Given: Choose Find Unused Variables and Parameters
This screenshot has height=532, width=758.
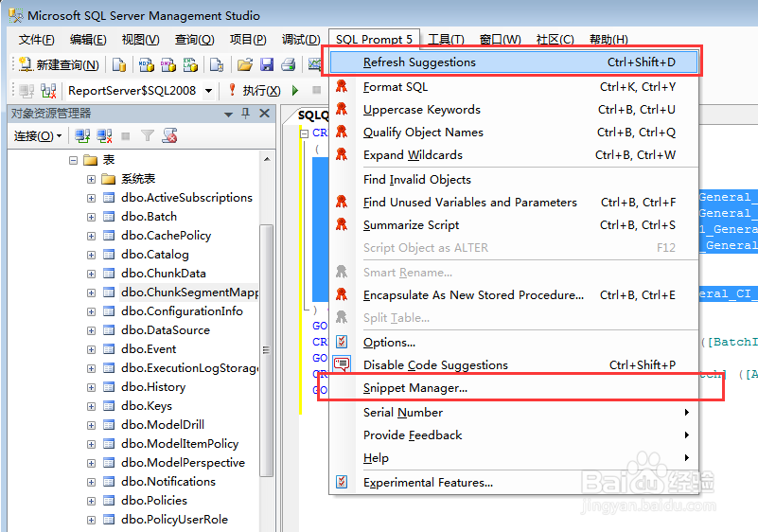Looking at the screenshot, I should [514, 203].
